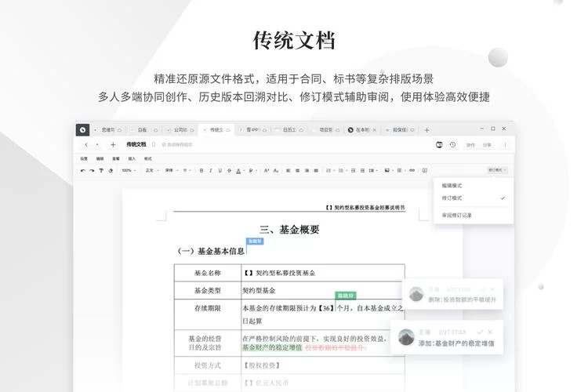Open the font family dropdown
The height and width of the screenshot is (392, 588).
(172, 171)
